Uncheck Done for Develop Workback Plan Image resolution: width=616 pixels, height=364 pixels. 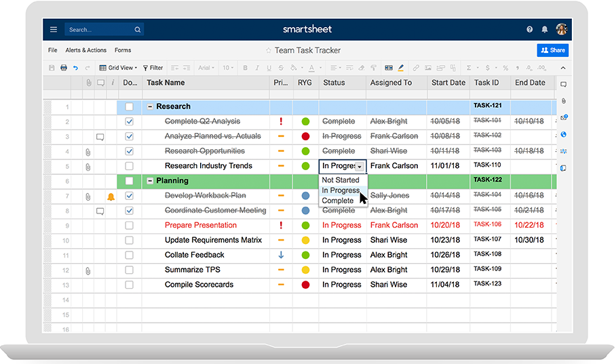click(x=129, y=196)
